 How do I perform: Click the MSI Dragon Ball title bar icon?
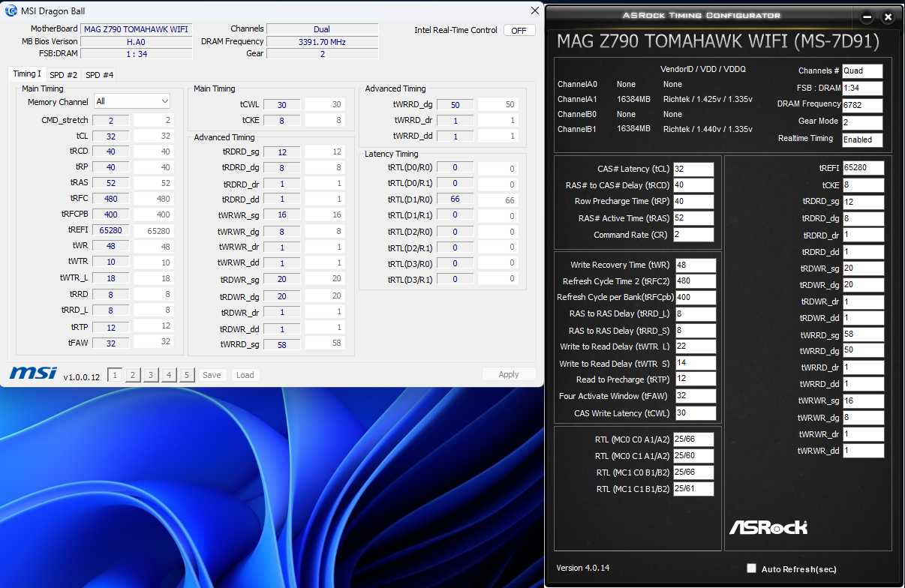(x=11, y=10)
